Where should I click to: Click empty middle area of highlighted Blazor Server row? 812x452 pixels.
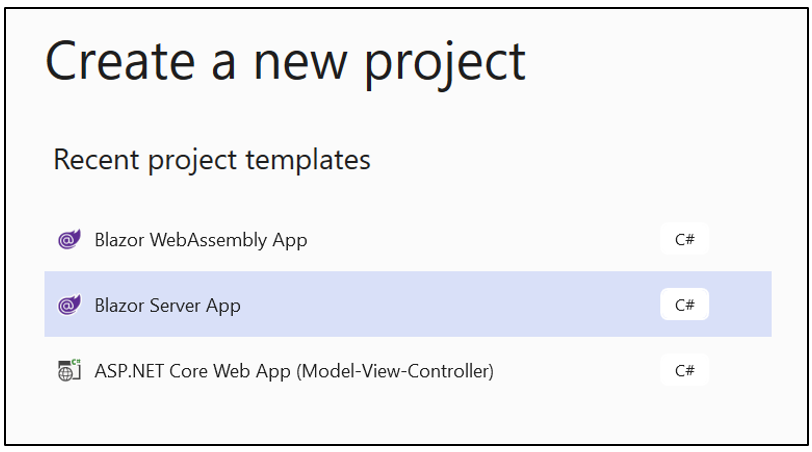tap(450, 305)
